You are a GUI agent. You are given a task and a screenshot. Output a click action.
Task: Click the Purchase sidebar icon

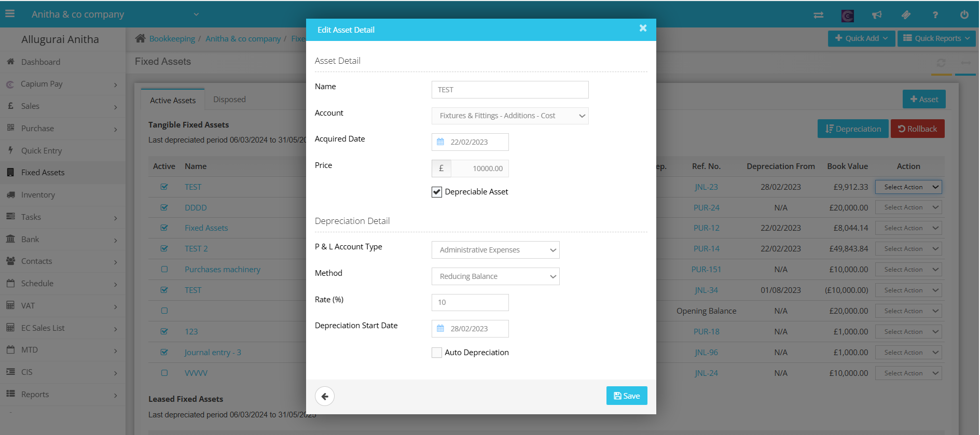pyautogui.click(x=10, y=128)
